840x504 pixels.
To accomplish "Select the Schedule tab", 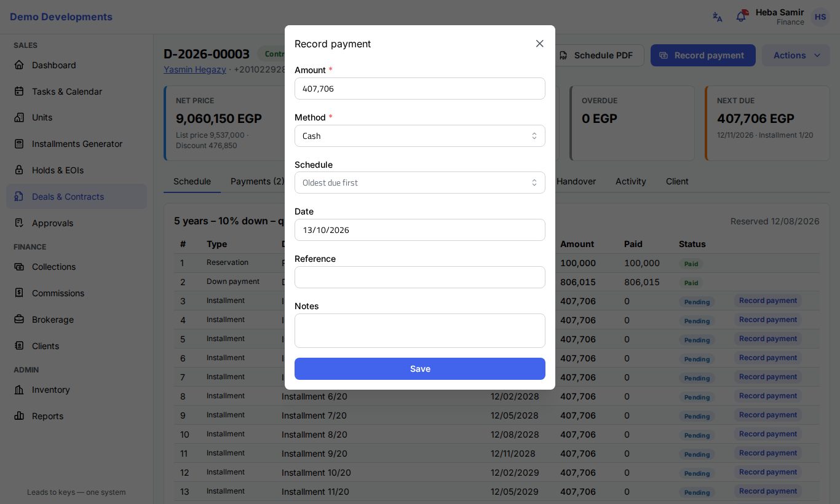I will tap(192, 181).
